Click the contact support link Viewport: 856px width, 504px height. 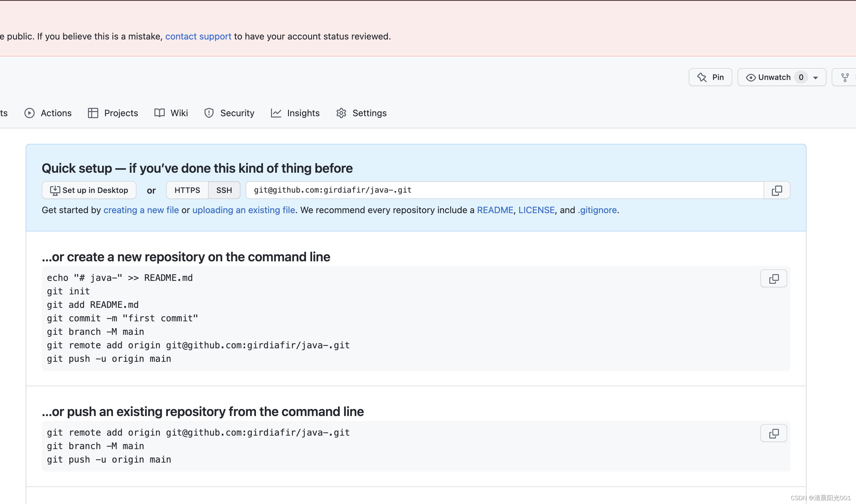coord(198,36)
